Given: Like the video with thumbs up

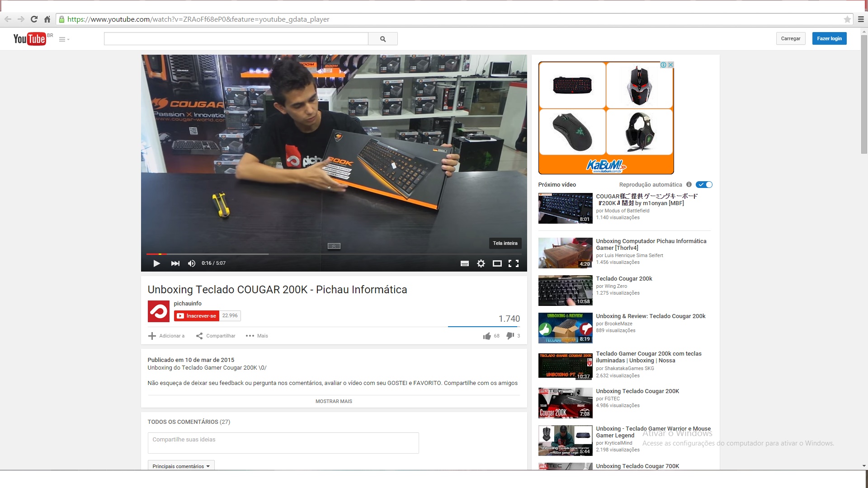Looking at the screenshot, I should tap(487, 336).
